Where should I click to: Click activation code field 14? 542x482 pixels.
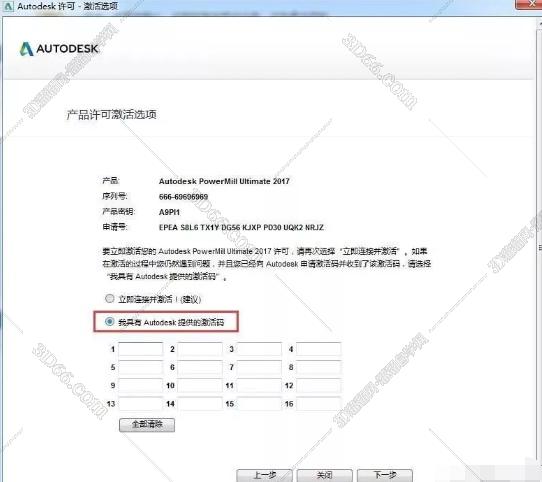click(x=200, y=404)
